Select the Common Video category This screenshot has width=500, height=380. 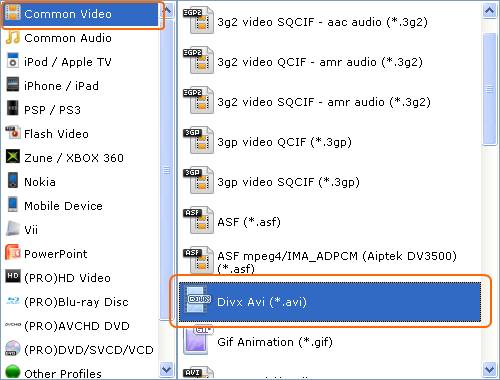coord(81,14)
